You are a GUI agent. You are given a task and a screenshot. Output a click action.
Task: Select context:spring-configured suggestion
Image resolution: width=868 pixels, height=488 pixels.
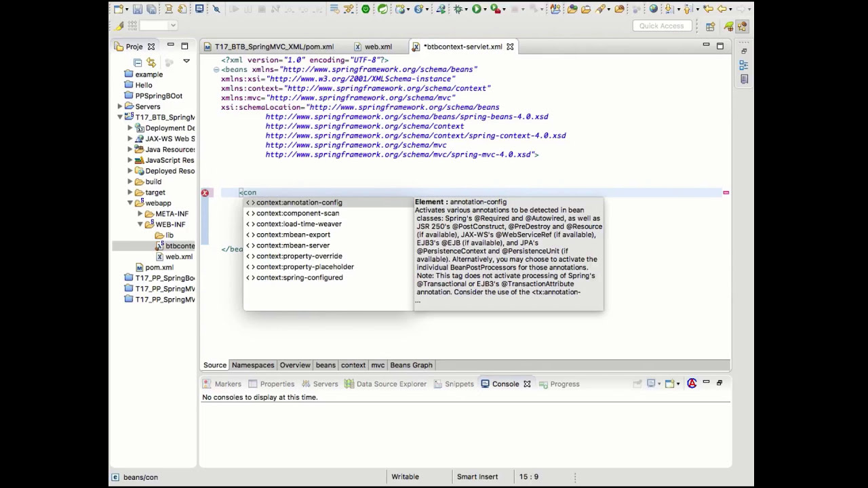tap(328, 277)
